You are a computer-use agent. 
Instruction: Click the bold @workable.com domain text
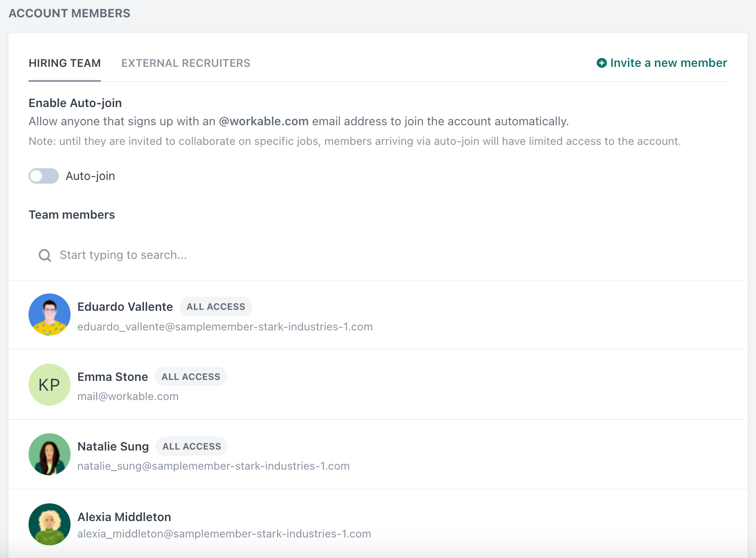pyautogui.click(x=264, y=122)
